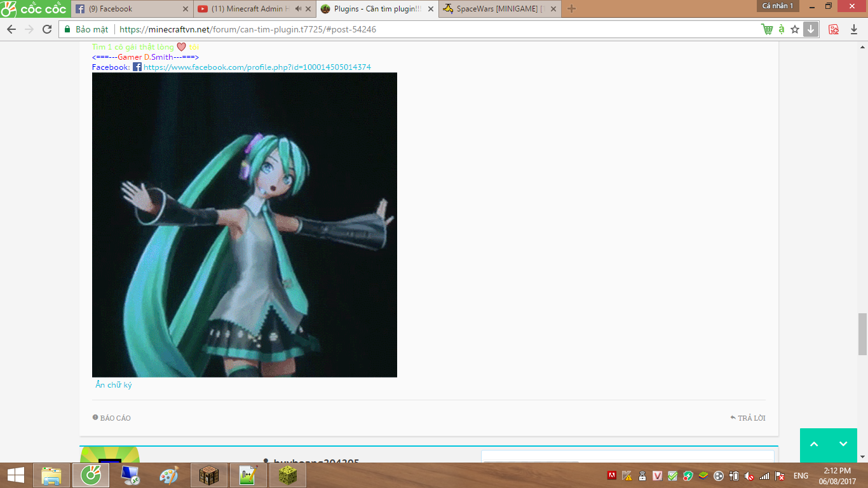Click the Facebook logo icon in signature
This screenshot has width=868, height=488.
coord(137,67)
